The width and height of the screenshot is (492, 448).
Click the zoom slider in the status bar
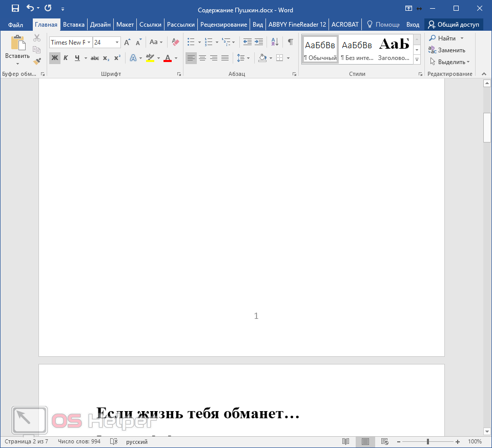click(428, 441)
